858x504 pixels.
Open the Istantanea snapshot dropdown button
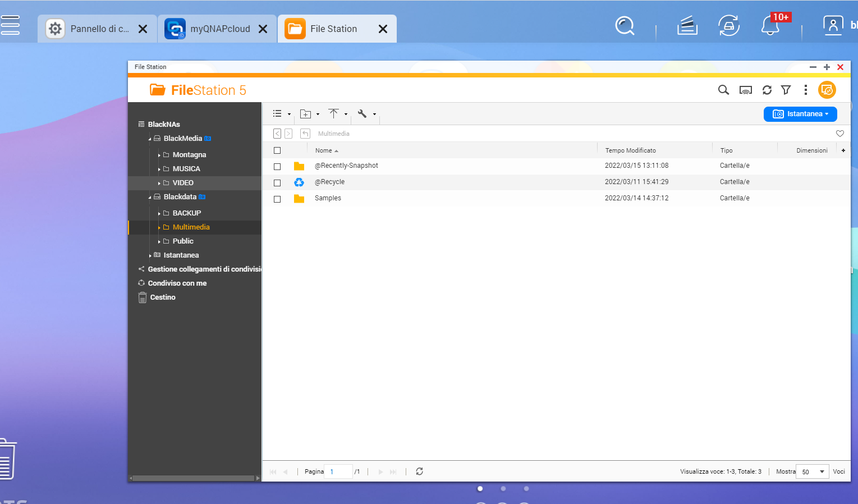800,114
